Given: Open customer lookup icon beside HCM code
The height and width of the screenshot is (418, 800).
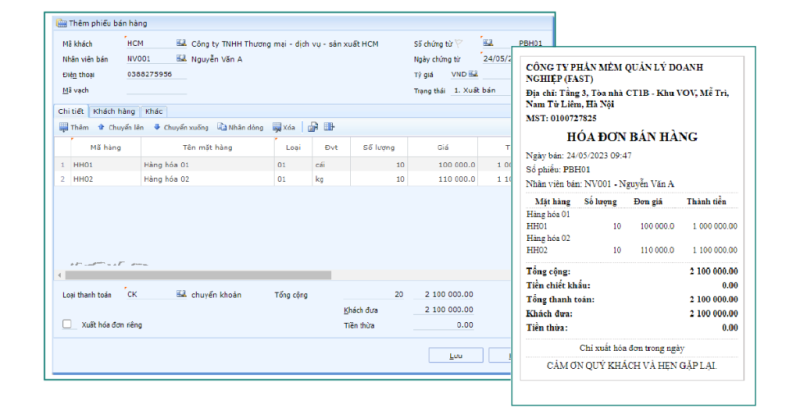Looking at the screenshot, I should coord(181,43).
